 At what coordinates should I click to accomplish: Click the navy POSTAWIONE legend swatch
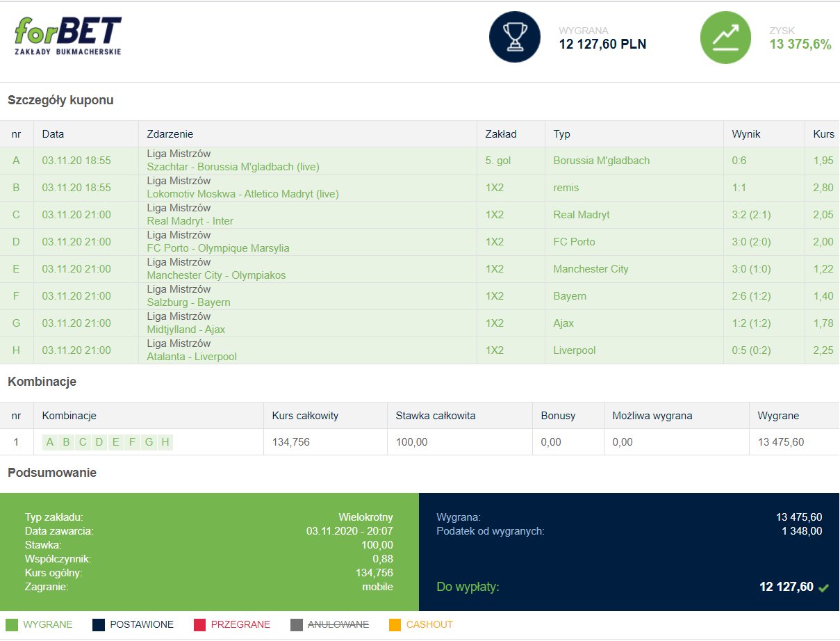[99, 624]
